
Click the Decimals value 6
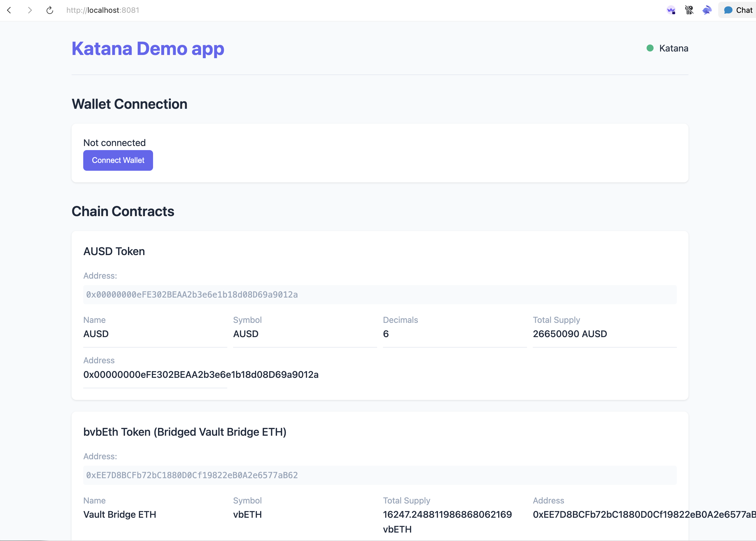386,334
